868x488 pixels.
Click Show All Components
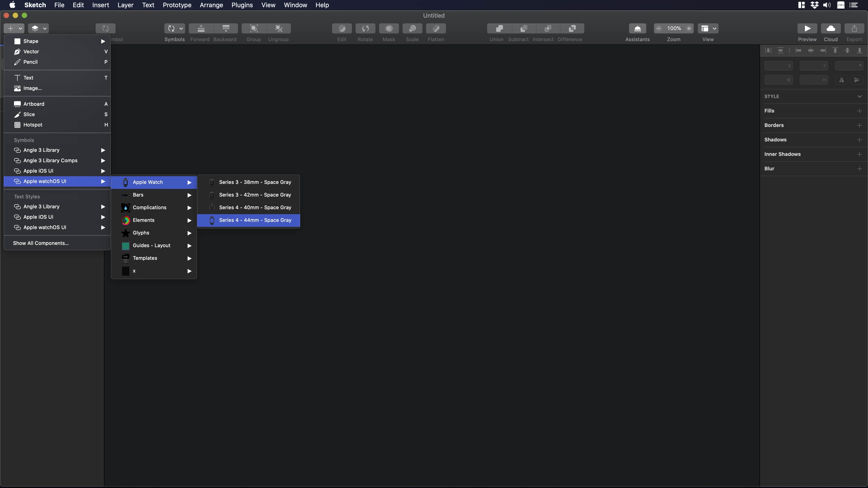coord(40,243)
